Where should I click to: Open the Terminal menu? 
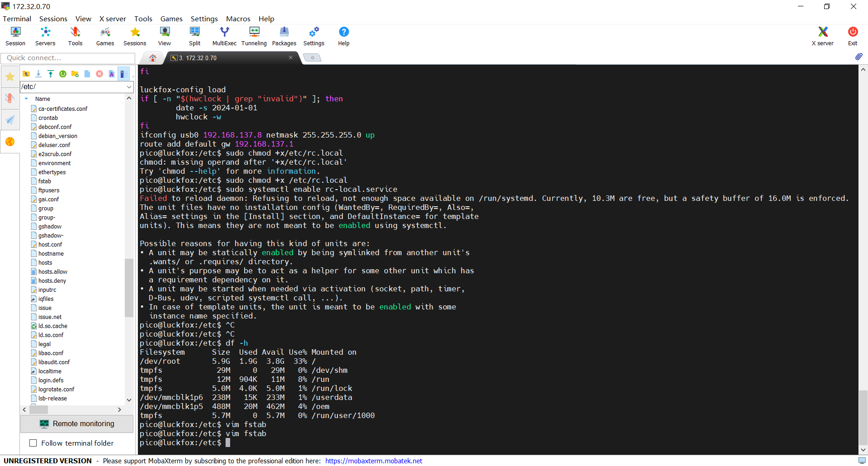click(x=17, y=19)
